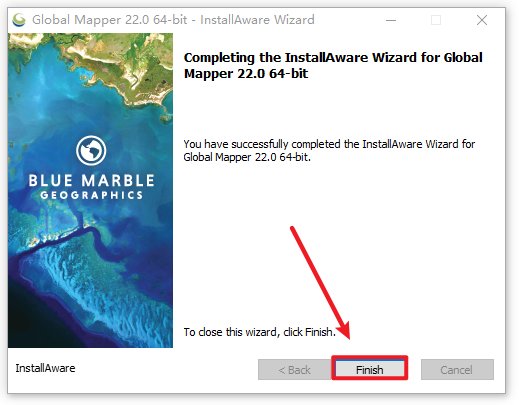The height and width of the screenshot is (405, 519).
Task: Click the grayed-out Back button
Action: tap(294, 369)
